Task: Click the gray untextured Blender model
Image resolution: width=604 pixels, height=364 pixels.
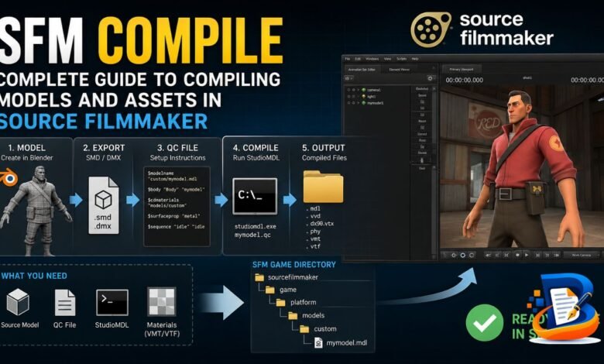Action: 36,210
